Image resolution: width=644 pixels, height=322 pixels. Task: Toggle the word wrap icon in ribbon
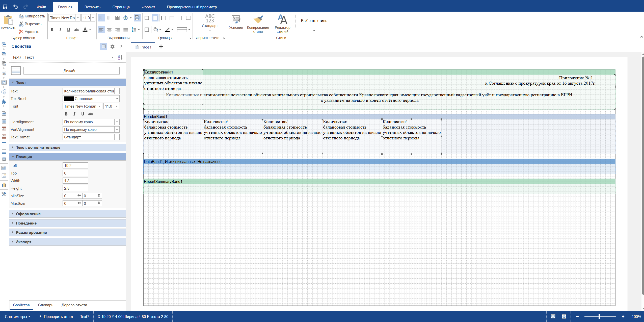pos(138,18)
